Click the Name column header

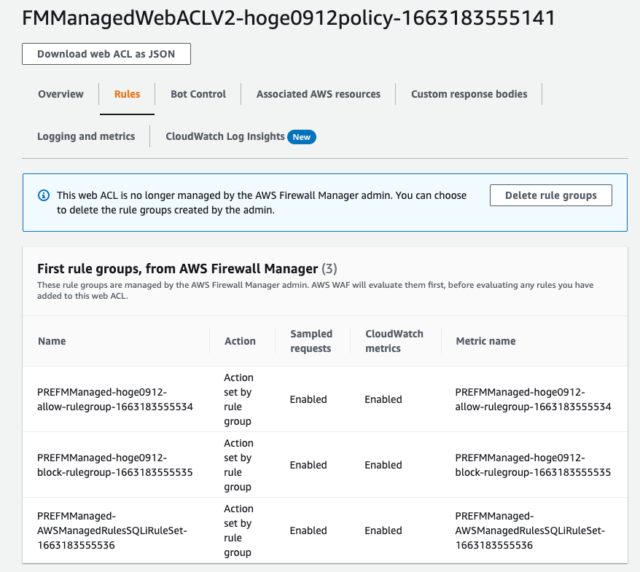(52, 341)
